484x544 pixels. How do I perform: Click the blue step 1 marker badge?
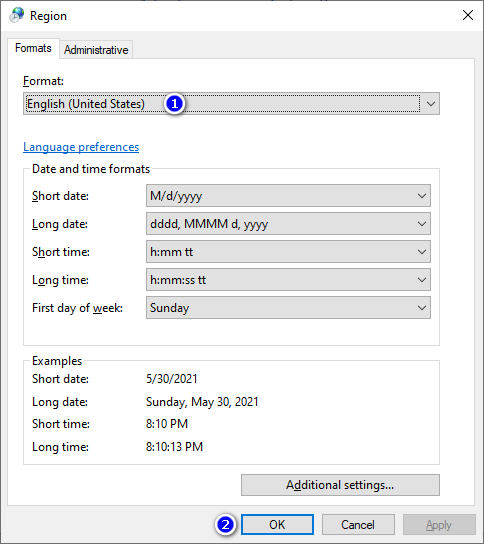click(175, 103)
